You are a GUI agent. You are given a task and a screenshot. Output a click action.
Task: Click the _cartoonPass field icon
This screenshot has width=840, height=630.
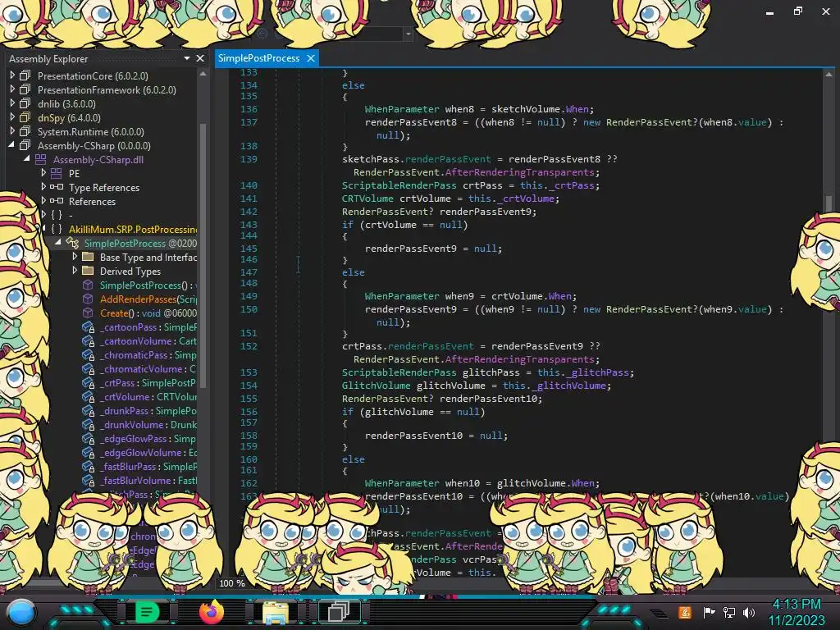click(89, 326)
